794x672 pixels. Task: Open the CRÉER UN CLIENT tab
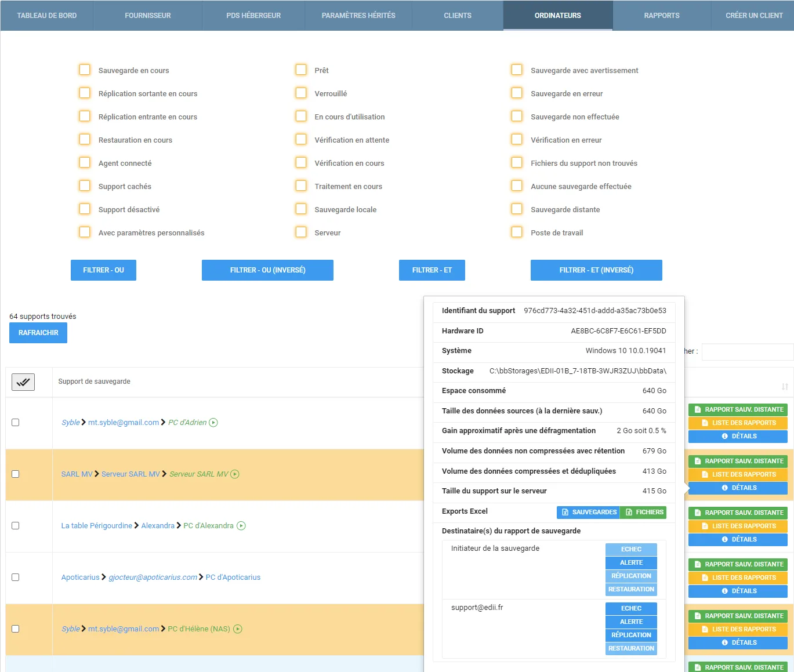coord(754,16)
